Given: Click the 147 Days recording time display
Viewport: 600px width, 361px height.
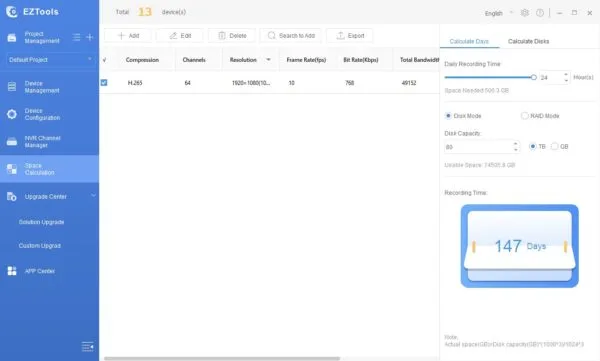Looking at the screenshot, I should 520,246.
